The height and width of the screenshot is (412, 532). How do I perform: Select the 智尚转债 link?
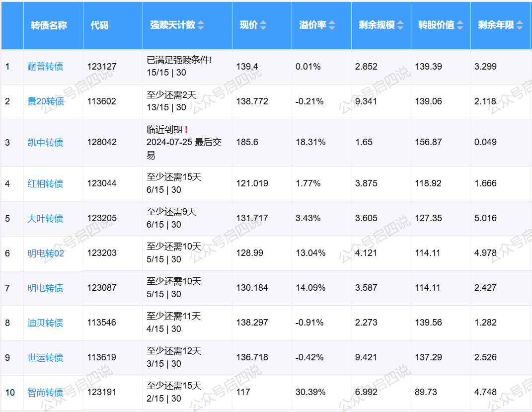45,393
